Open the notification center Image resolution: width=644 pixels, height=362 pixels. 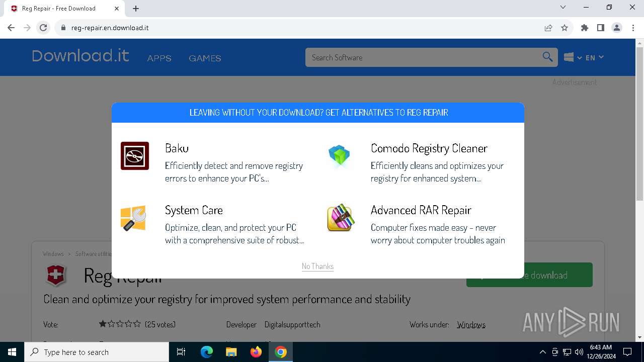pos(627,352)
